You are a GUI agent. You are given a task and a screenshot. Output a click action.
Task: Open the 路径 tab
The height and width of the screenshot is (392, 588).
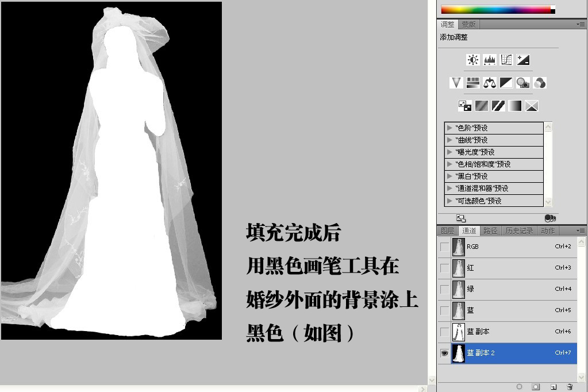[490, 230]
